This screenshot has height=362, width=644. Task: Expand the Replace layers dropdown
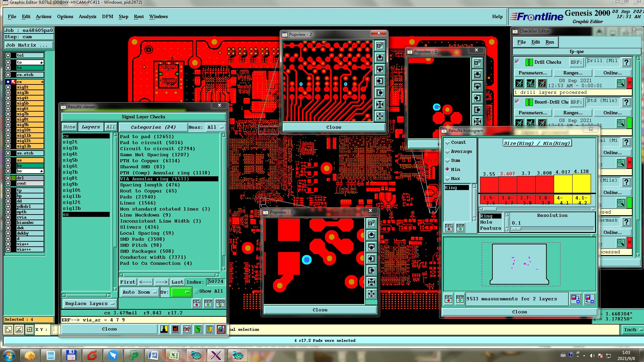point(89,304)
